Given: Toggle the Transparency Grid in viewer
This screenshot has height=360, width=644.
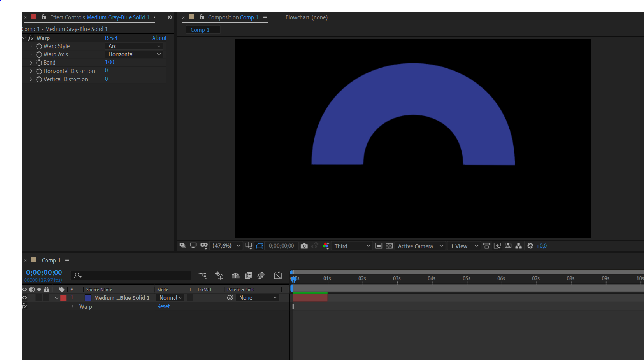Looking at the screenshot, I should (389, 246).
